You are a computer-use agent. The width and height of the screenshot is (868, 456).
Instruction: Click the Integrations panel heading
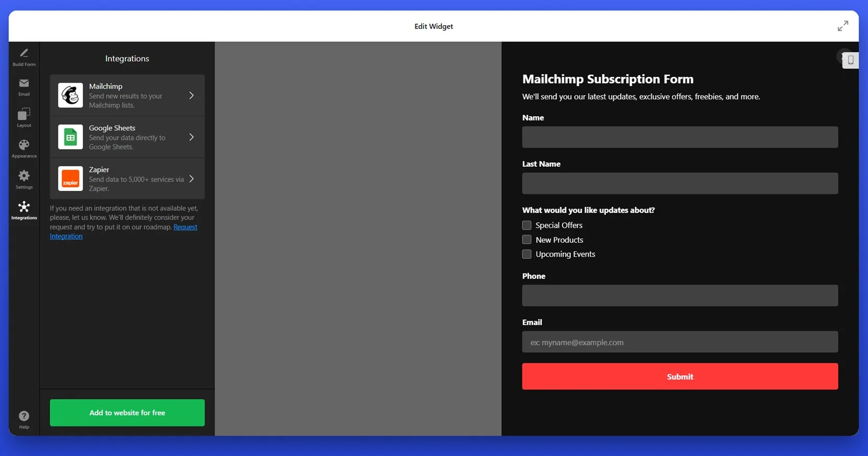(127, 59)
